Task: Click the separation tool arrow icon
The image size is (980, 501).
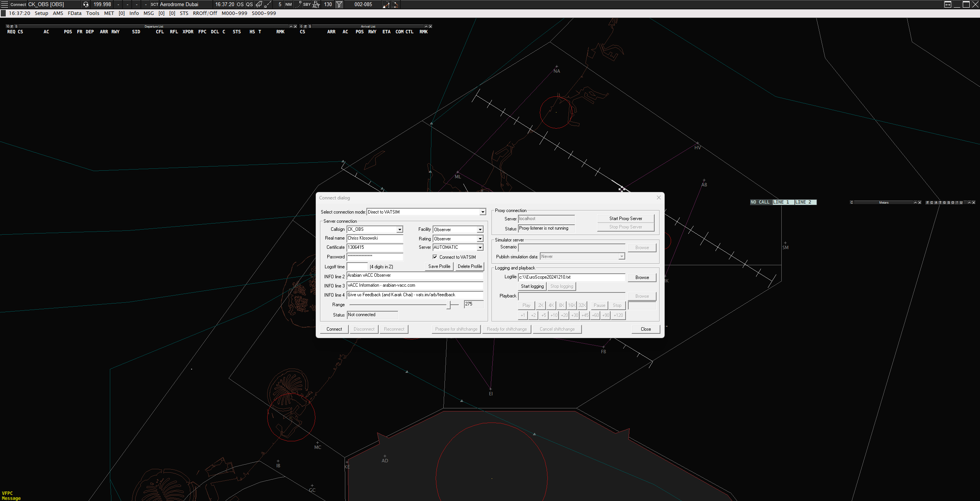Action: click(x=386, y=4)
